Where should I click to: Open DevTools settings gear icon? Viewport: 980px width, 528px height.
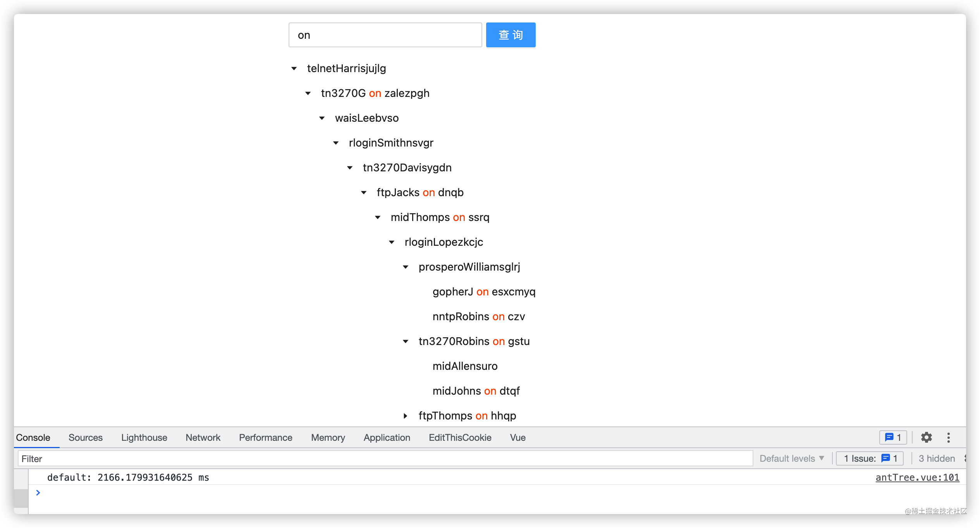coord(926,437)
